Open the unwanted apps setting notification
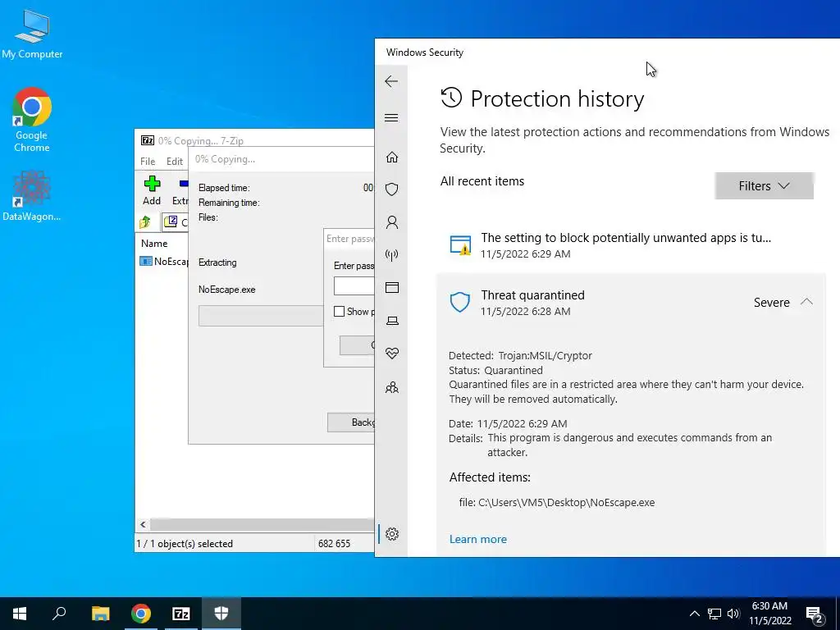840x630 pixels. point(631,245)
